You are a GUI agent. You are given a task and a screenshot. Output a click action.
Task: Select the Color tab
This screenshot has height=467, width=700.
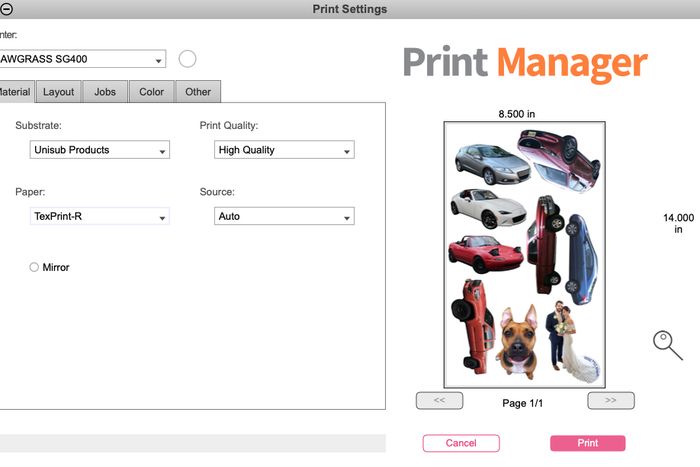[x=151, y=92]
